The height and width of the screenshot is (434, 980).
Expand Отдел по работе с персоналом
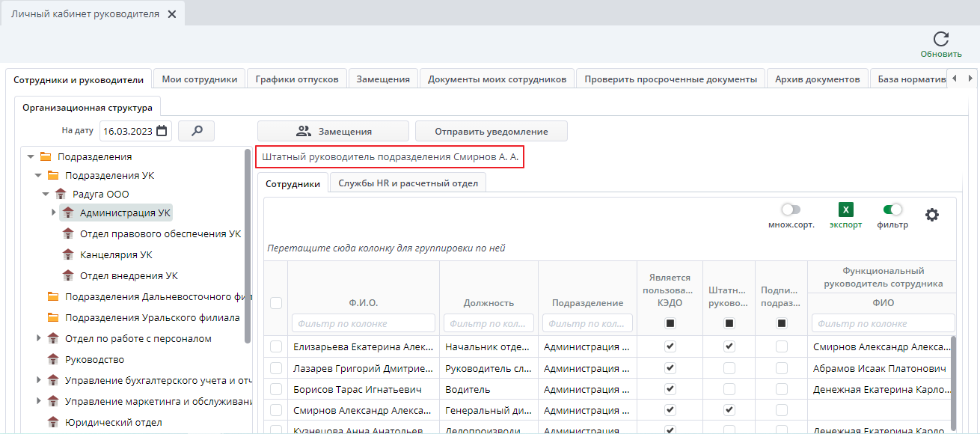point(39,338)
